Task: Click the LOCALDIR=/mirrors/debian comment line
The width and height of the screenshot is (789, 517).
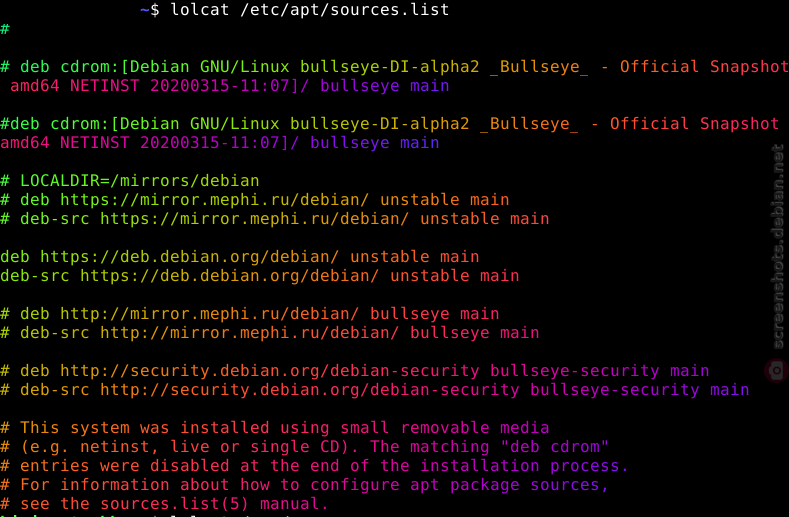Action: [x=130, y=181]
